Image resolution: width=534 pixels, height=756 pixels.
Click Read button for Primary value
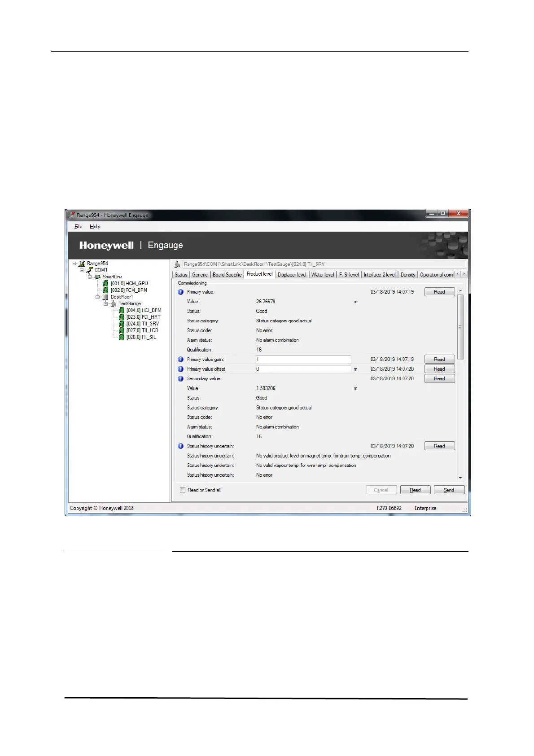(440, 292)
